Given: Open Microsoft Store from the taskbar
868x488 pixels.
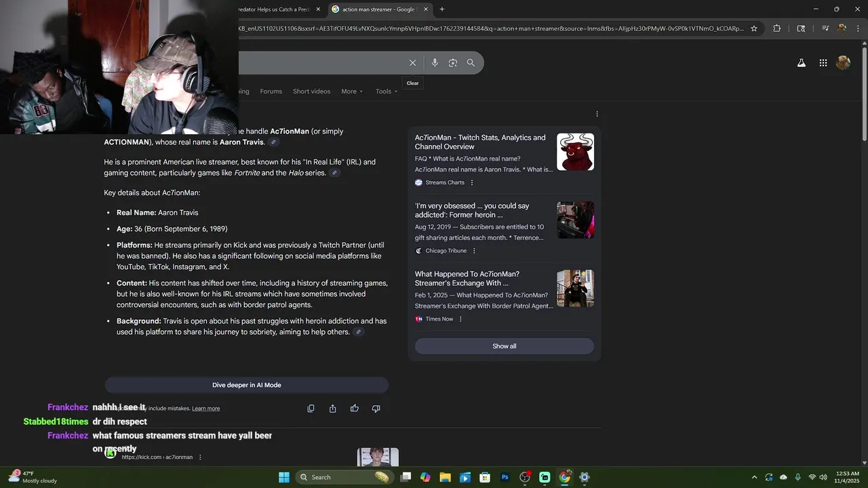Looking at the screenshot, I should 484,477.
